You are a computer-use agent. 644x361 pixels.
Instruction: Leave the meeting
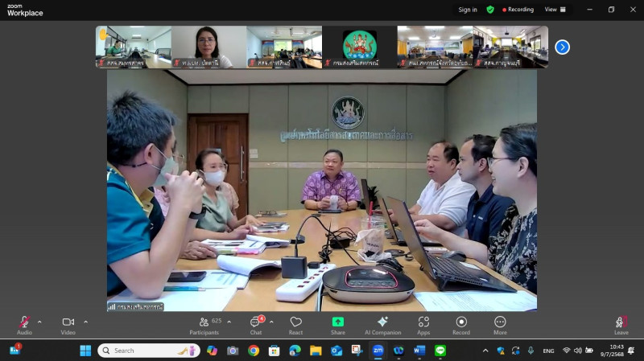click(621, 324)
